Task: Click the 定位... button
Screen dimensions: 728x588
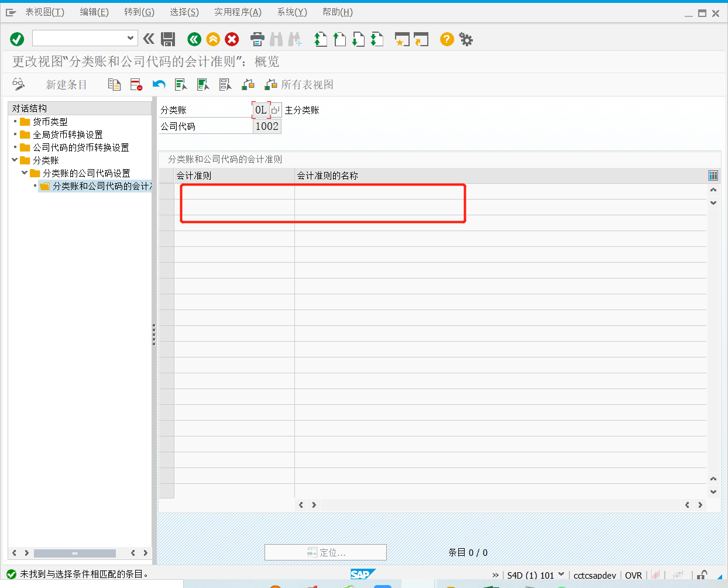Action: (x=325, y=552)
